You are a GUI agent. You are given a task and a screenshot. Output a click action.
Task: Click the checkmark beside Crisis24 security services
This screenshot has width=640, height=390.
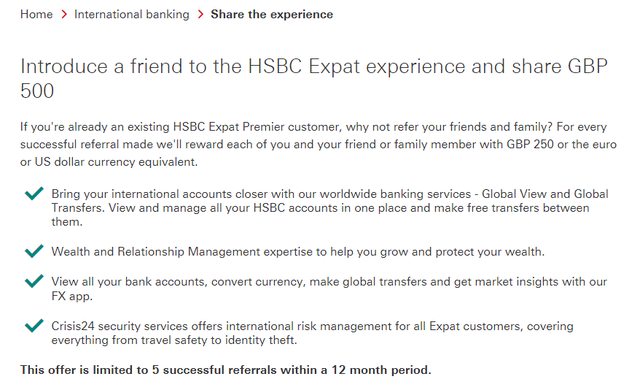click(x=34, y=326)
